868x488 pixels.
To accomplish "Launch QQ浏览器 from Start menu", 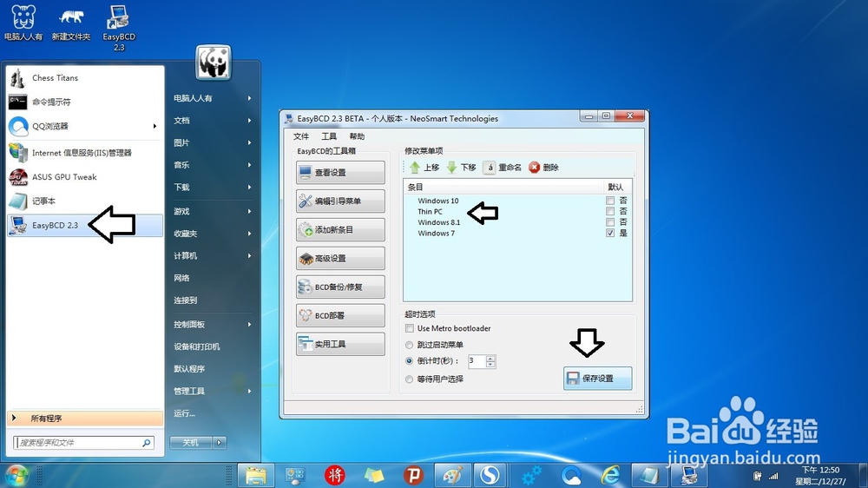I will click(77, 126).
